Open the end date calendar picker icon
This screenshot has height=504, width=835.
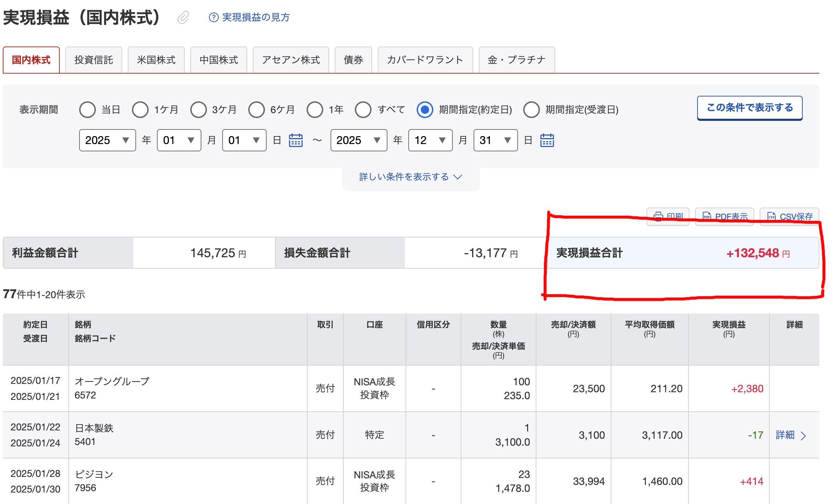tap(547, 141)
